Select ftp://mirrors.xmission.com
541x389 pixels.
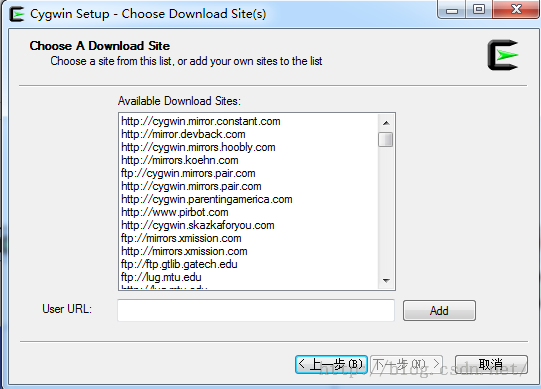point(181,238)
